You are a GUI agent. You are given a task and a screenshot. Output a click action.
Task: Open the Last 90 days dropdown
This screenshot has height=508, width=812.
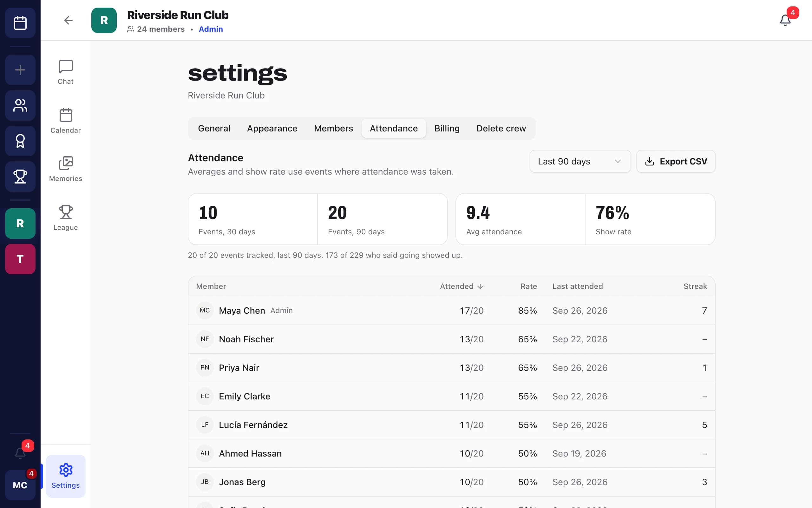tap(580, 161)
